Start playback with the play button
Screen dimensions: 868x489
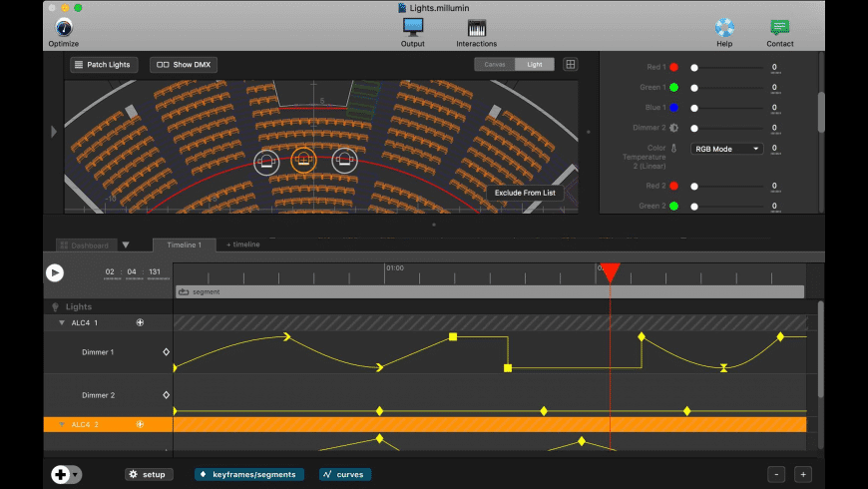(x=55, y=272)
